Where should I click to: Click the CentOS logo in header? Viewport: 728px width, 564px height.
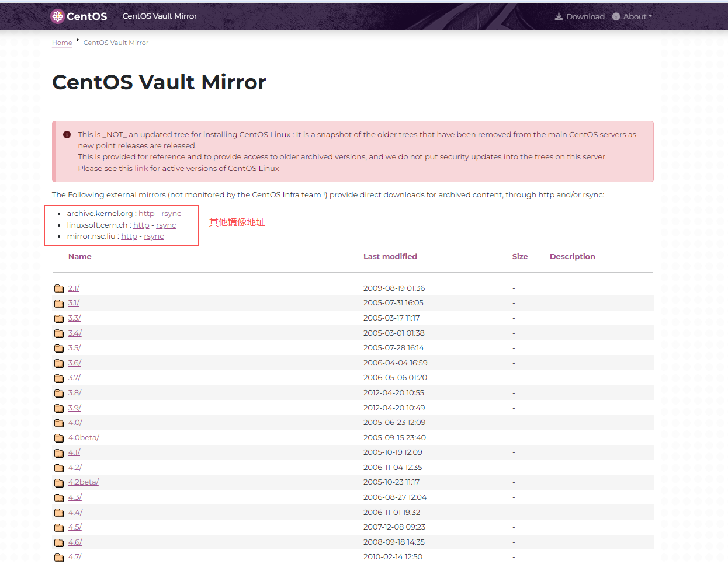point(79,16)
